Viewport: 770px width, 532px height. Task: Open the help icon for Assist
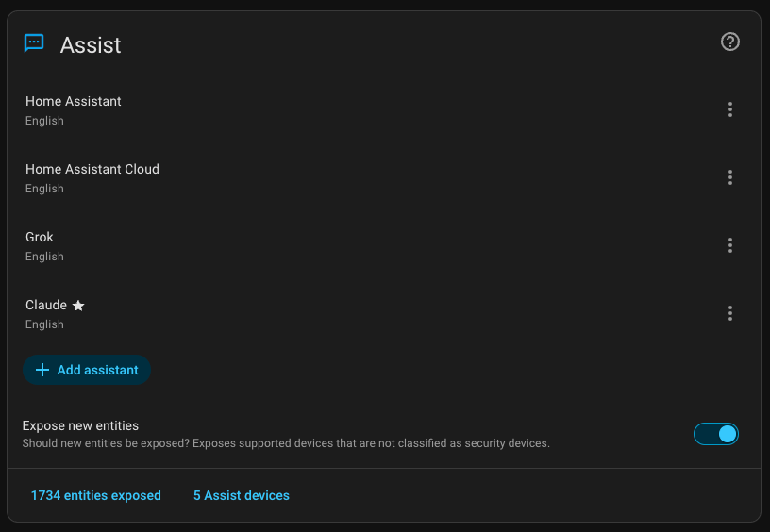tap(729, 42)
